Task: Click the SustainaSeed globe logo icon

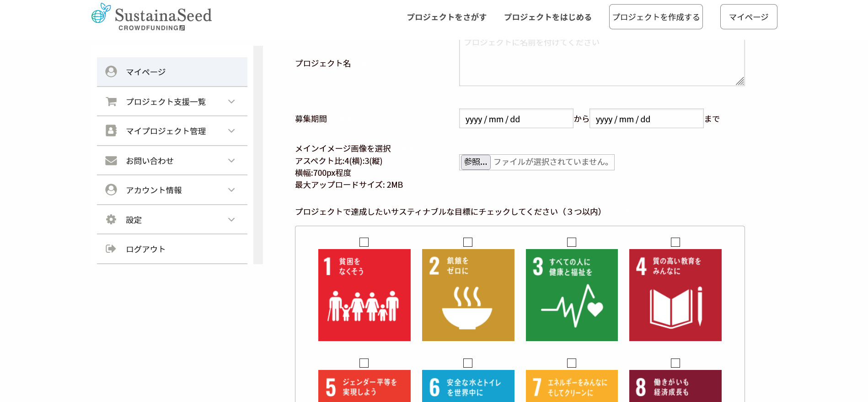Action: 101,13
